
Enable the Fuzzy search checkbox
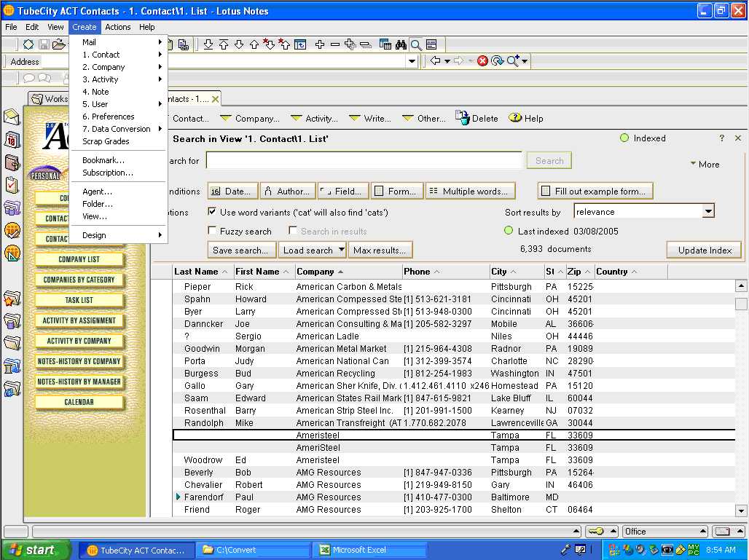click(x=212, y=231)
